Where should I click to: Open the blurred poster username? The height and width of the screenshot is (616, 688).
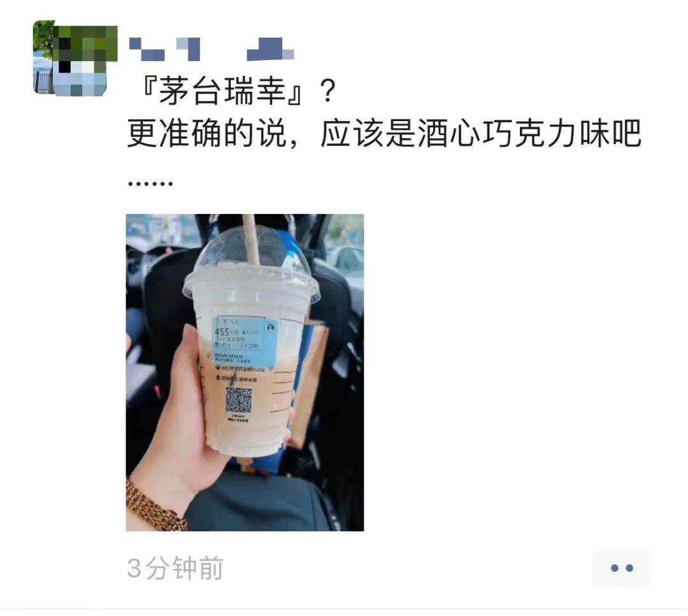click(211, 49)
